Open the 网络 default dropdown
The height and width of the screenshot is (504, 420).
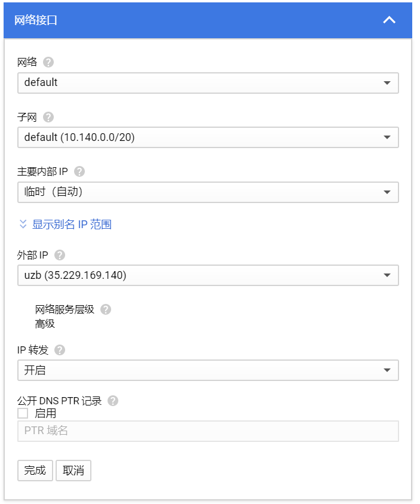pyautogui.click(x=208, y=83)
